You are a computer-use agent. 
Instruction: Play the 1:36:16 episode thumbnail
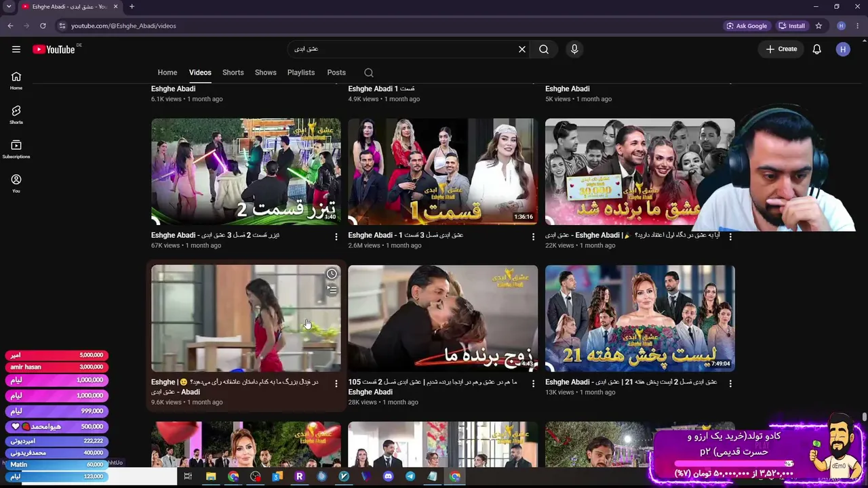443,171
